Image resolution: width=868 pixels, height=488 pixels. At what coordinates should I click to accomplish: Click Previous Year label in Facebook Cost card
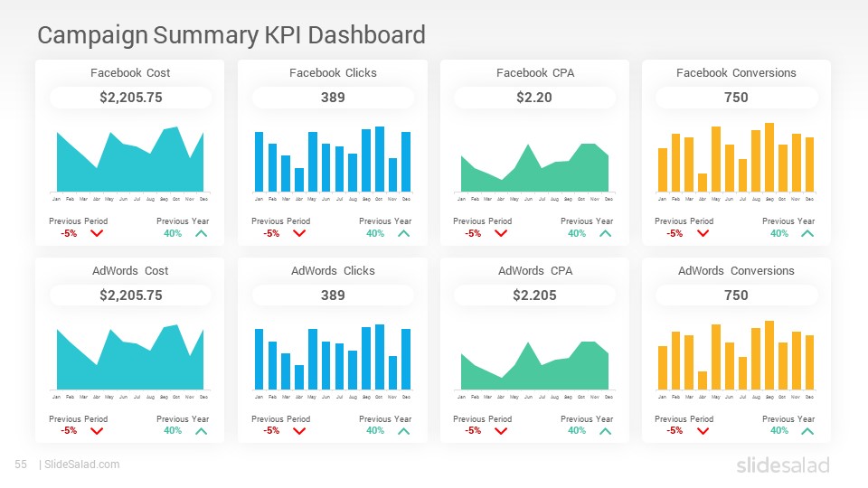[183, 221]
